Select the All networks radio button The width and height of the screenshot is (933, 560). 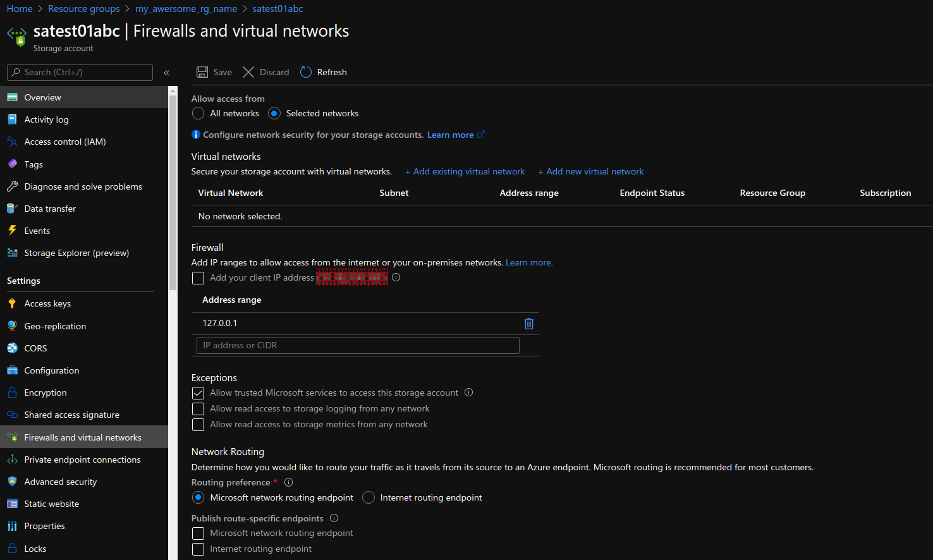[x=198, y=113]
